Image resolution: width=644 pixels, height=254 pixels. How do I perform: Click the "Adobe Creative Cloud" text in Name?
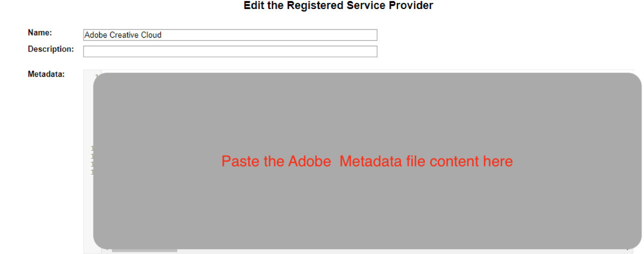123,35
